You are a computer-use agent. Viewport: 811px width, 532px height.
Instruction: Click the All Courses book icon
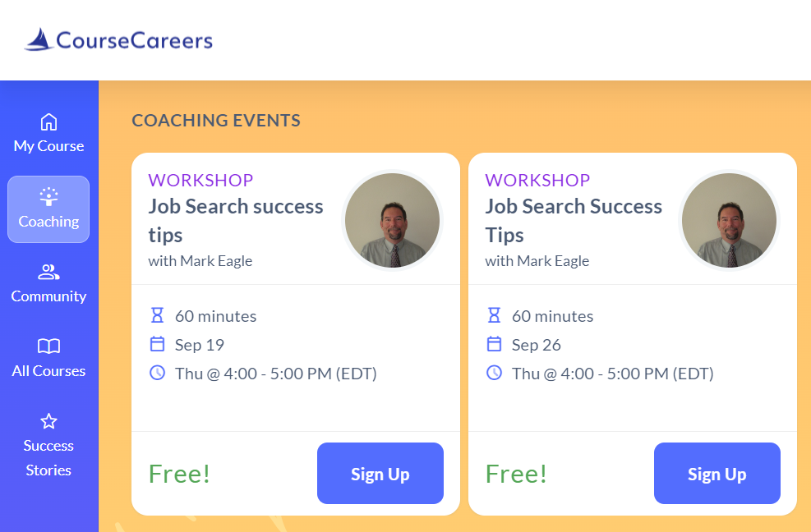(48, 346)
